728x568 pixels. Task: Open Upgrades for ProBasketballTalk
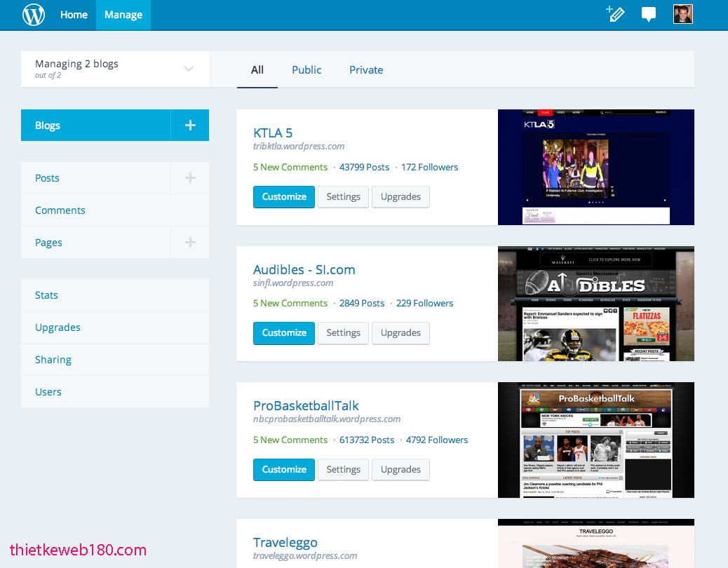tap(400, 469)
